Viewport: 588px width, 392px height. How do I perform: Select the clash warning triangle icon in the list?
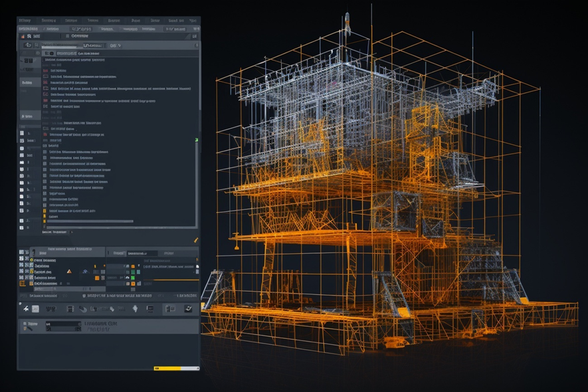click(x=69, y=272)
